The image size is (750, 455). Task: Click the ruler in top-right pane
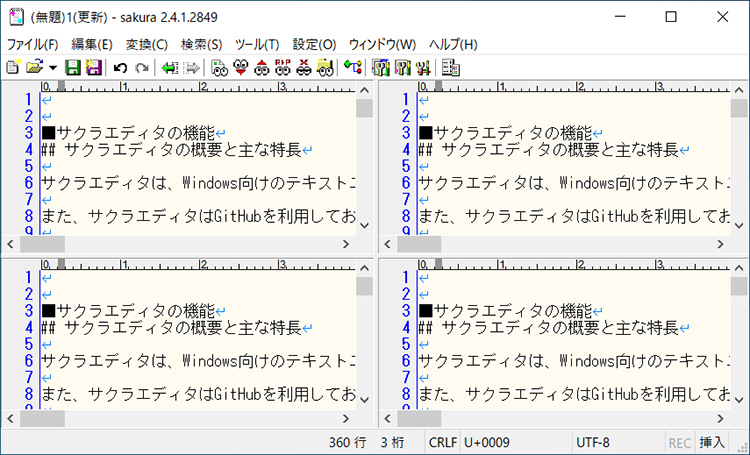coord(574,87)
